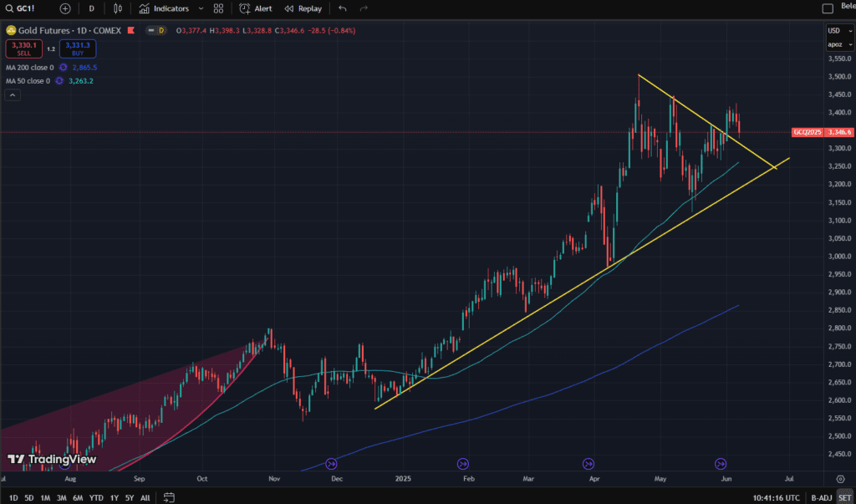Click the 2,600.0 price scale label

[839, 401]
